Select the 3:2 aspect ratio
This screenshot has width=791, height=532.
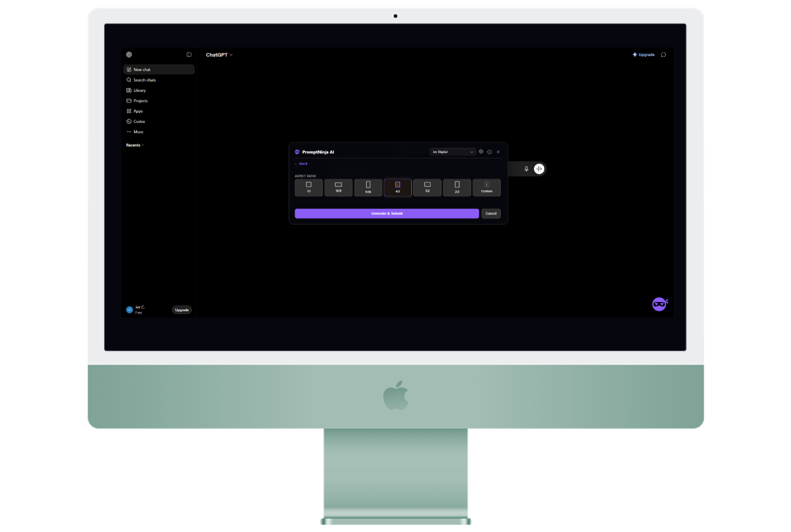pos(428,187)
